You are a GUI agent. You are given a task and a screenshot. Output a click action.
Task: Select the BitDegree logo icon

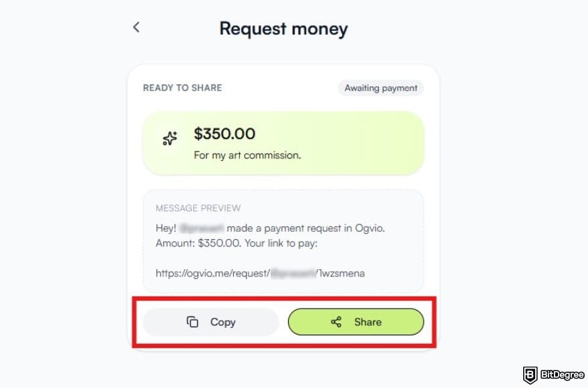coord(530,373)
